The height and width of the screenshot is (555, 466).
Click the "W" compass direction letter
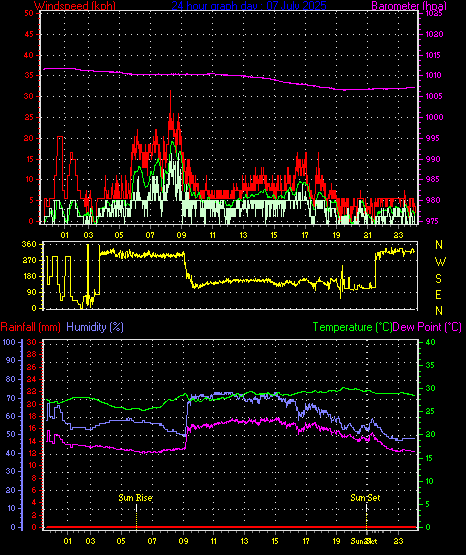(x=440, y=262)
